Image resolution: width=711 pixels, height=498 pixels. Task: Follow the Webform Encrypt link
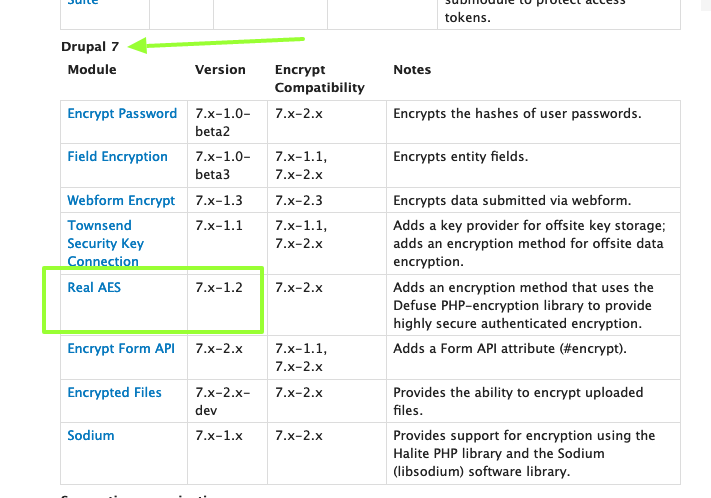click(121, 200)
